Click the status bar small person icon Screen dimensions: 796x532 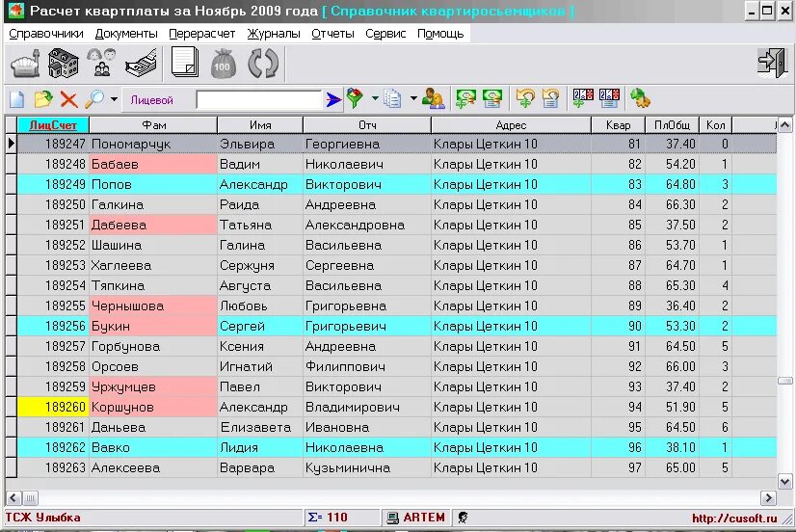pyautogui.click(x=463, y=518)
